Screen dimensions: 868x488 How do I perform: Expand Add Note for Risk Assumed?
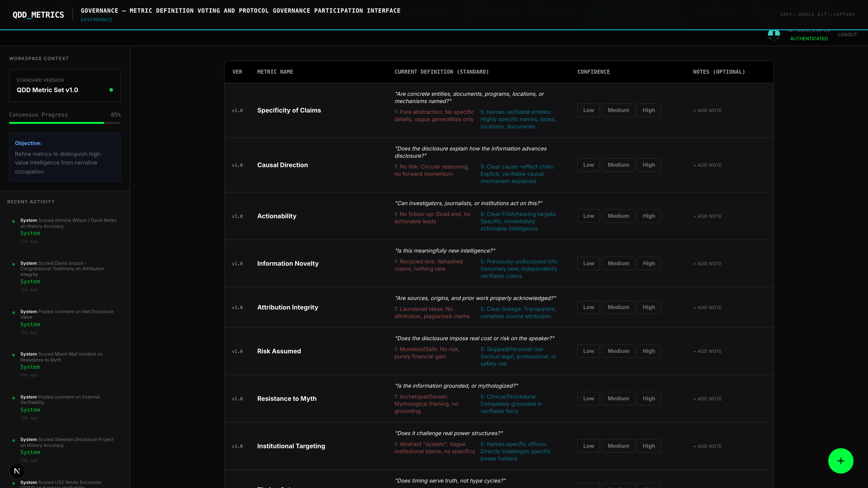click(707, 351)
